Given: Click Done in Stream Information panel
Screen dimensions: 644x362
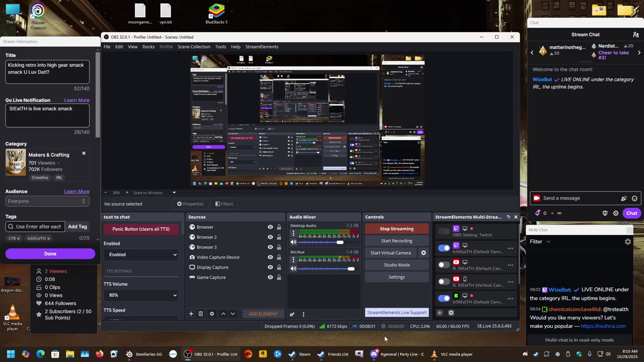Looking at the screenshot, I should pos(50,254).
